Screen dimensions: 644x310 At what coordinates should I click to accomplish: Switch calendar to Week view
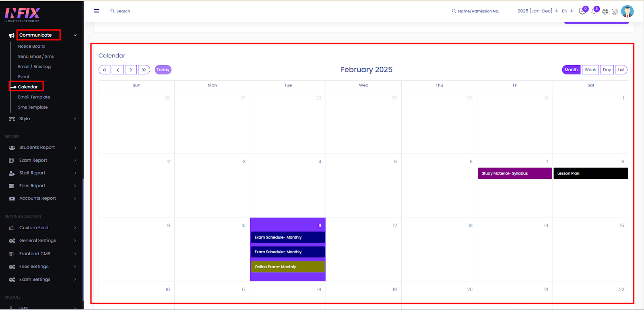click(x=590, y=70)
